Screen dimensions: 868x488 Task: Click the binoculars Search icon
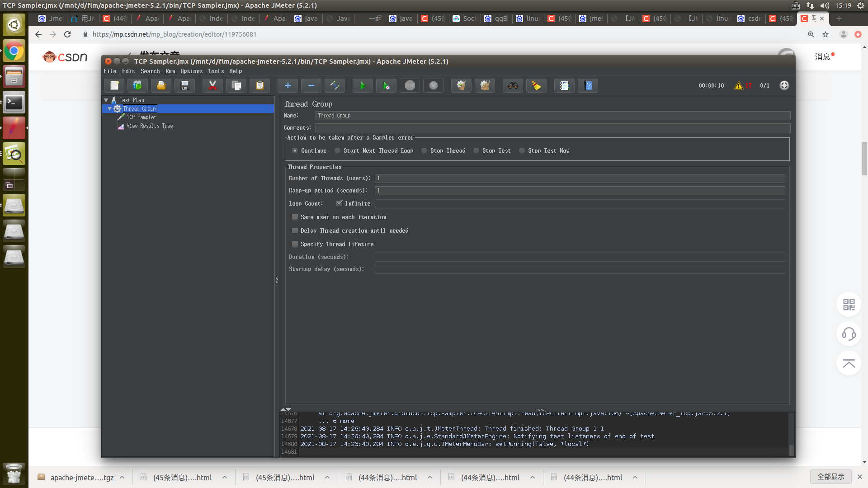(x=513, y=85)
